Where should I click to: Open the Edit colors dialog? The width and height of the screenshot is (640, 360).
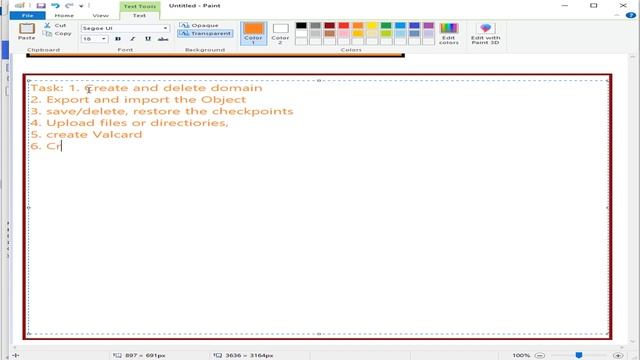click(449, 33)
